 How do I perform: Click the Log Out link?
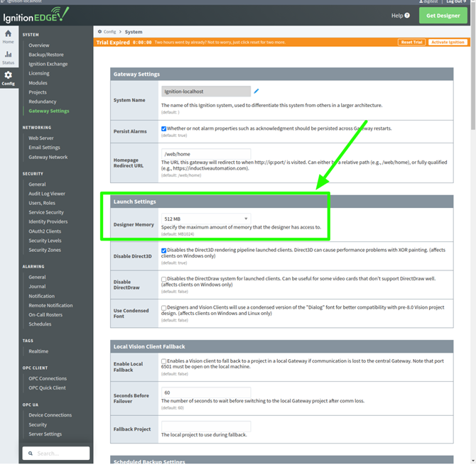click(455, 1)
